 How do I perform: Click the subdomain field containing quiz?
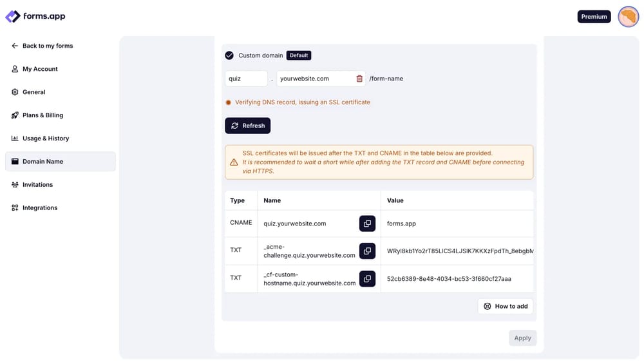[x=246, y=79]
